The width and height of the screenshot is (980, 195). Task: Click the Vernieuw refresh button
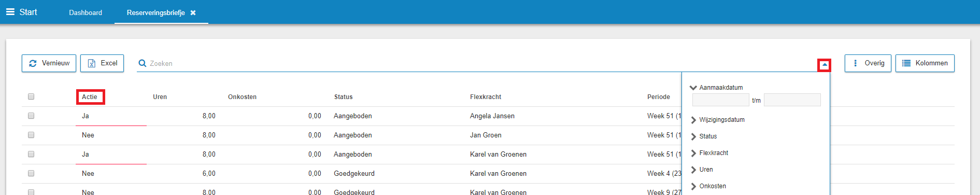(49, 63)
